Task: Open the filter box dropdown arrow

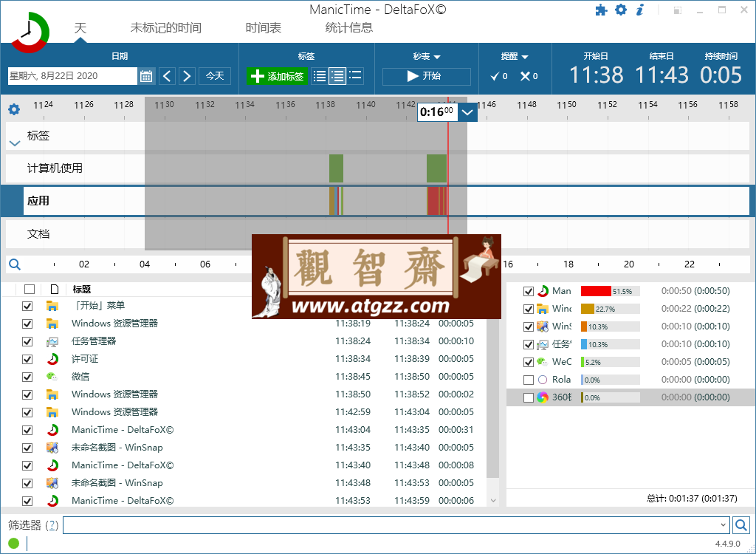Action: (724, 524)
